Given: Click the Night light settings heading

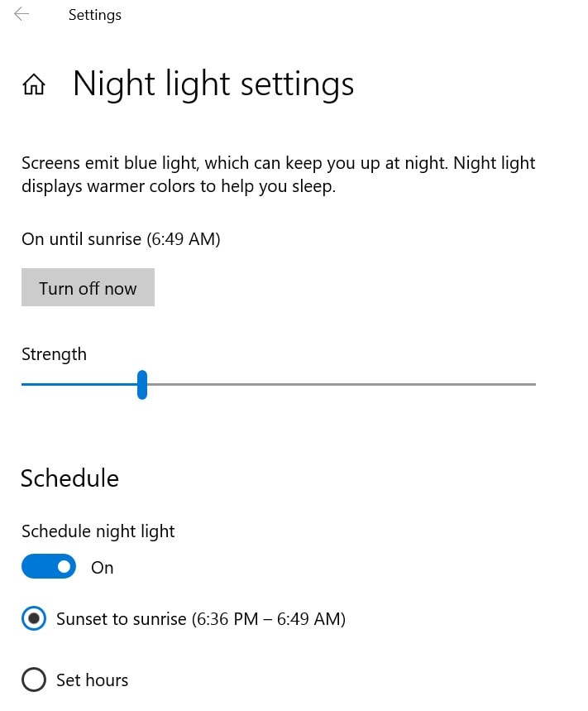Looking at the screenshot, I should [213, 84].
